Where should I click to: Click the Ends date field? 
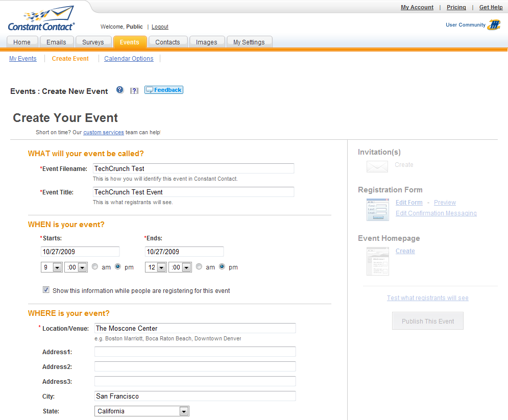pyautogui.click(x=184, y=252)
